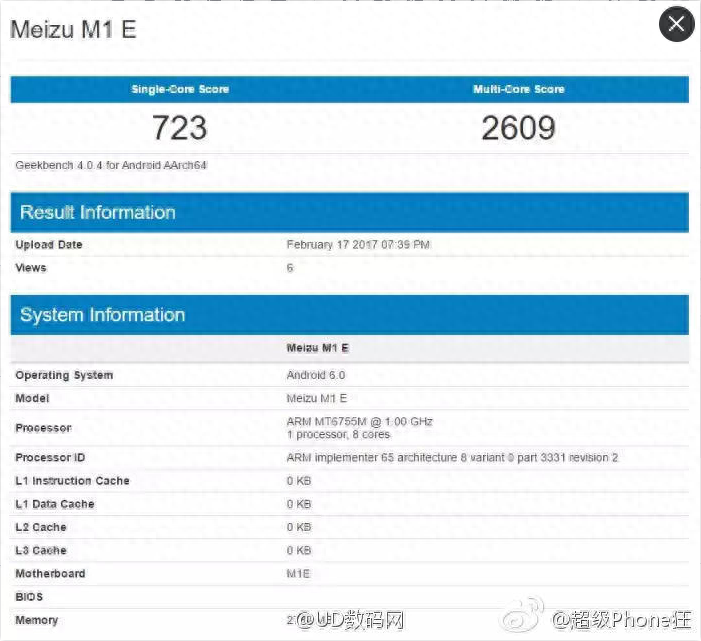Click the Processor ID label
Screen dimensions: 701x641
(x=50, y=458)
